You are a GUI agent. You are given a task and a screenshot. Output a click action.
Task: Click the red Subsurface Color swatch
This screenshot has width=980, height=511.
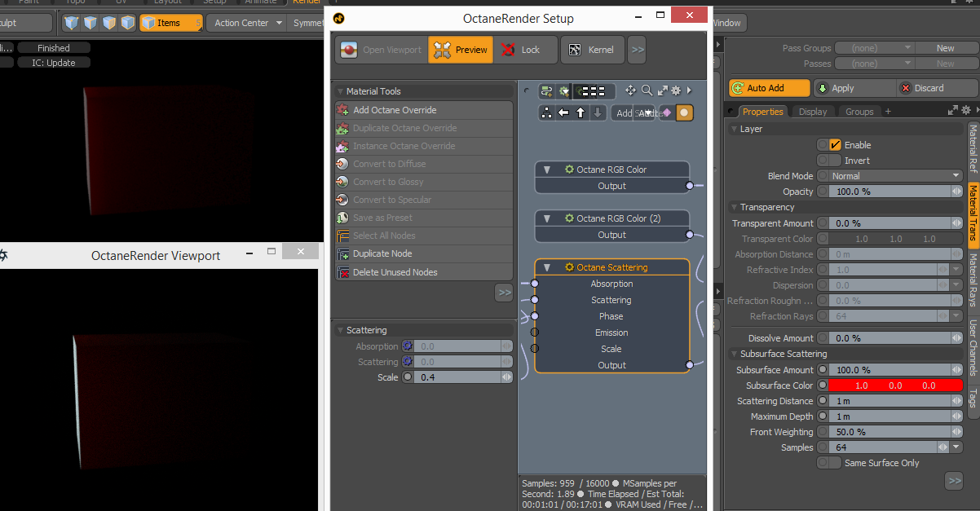(896, 385)
